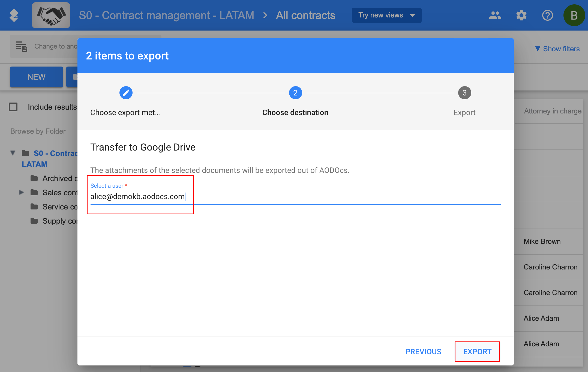Click the Change to another view text
This screenshot has width=588, height=372.
(x=56, y=46)
